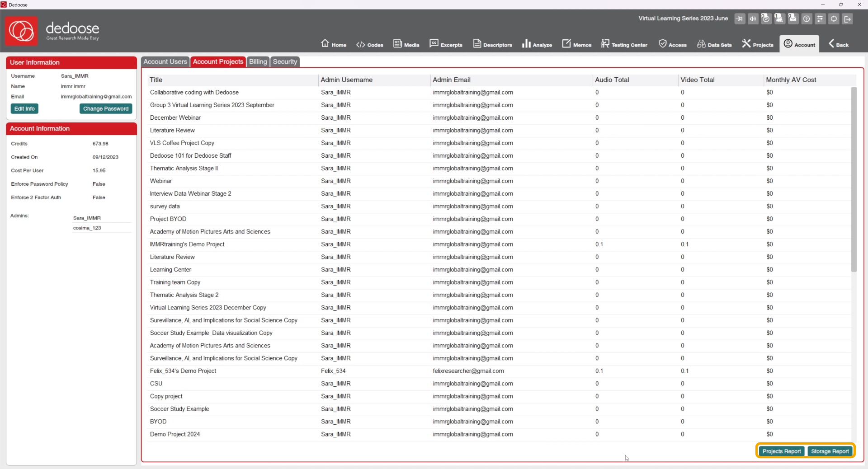
Task: Click the tasks checkmark clock icon
Action: point(766,18)
